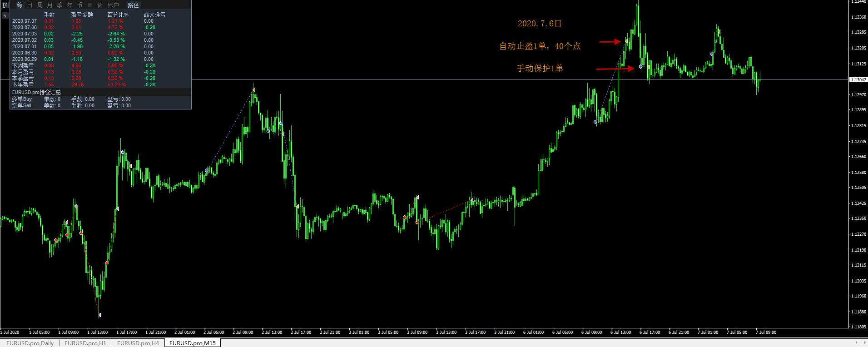Click the 7 Jul 09:00 time axis label

(766, 332)
